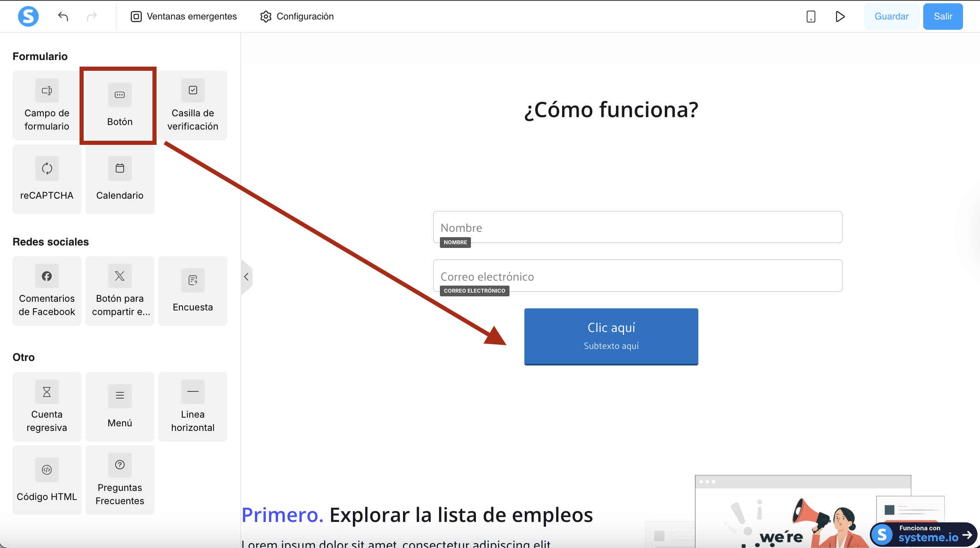Open Configuración settings menu

pyautogui.click(x=297, y=17)
